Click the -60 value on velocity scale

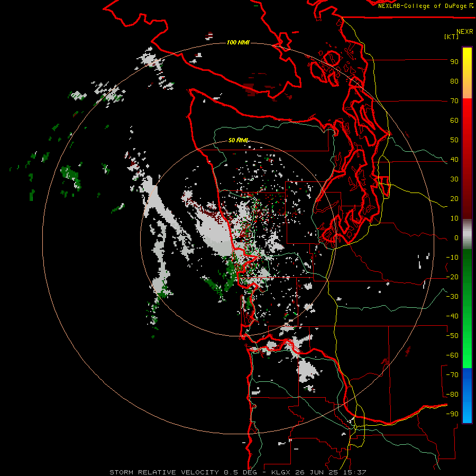(x=452, y=355)
